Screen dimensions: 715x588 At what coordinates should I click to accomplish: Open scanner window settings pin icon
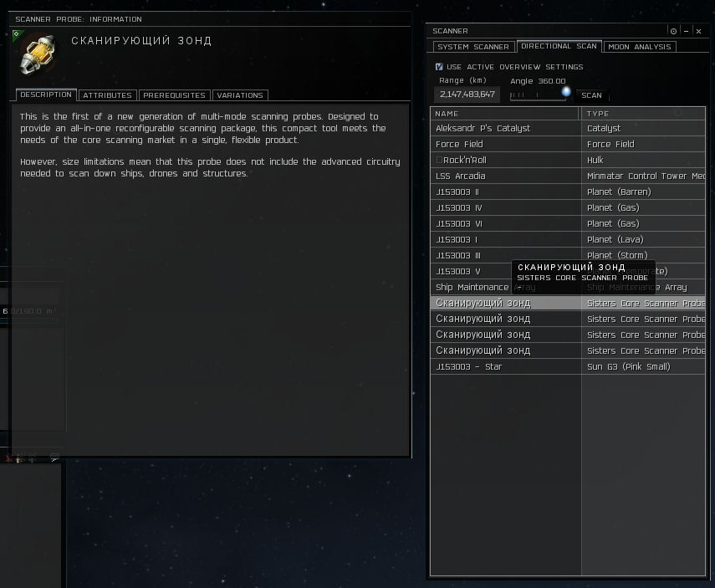point(673,31)
